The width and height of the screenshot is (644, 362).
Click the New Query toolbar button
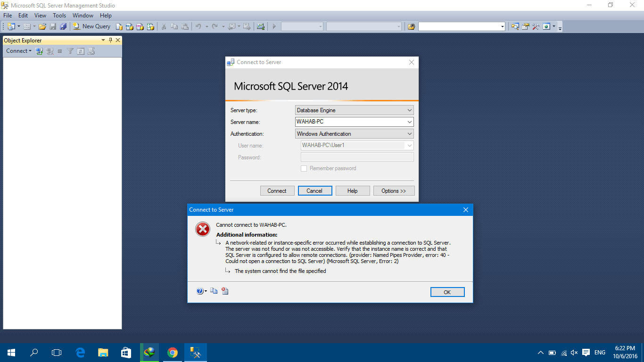click(92, 26)
